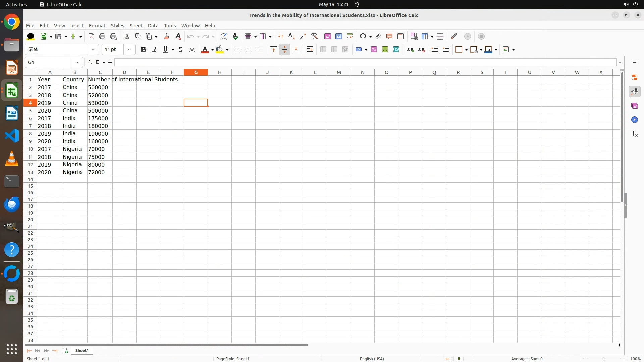644x362 pixels.
Task: Click the Sum sigma button
Action: pyautogui.click(x=98, y=62)
